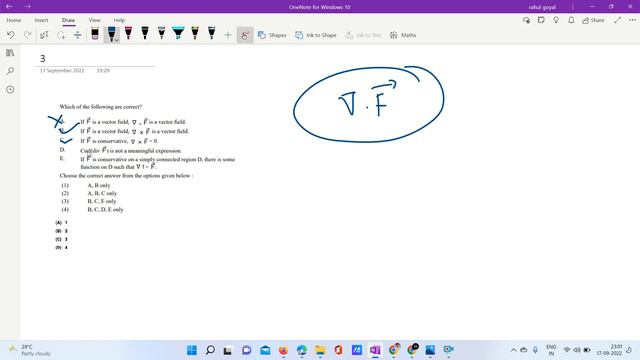Click the Undo arrow in the Draw toolbar
The height and width of the screenshot is (360, 640).
11,35
